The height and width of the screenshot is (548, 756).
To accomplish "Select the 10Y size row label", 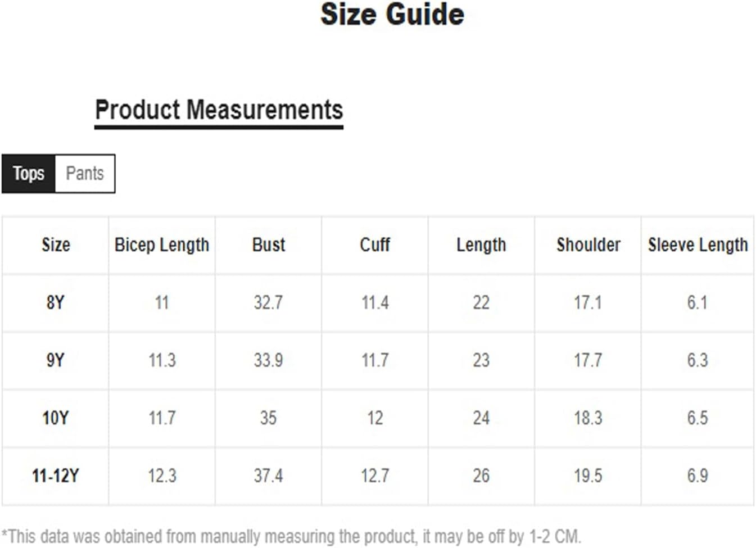I will click(x=55, y=418).
